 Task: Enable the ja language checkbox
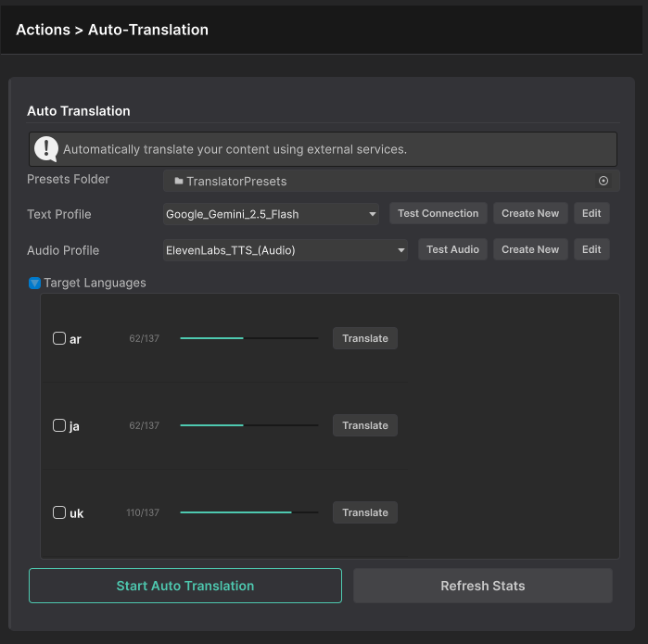[59, 425]
